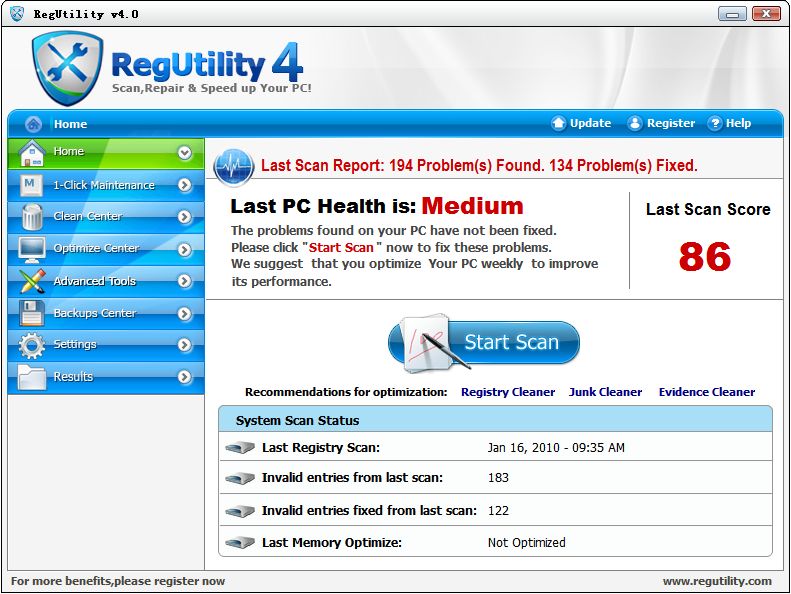
Task: Click the Update house icon in top bar
Action: point(558,123)
